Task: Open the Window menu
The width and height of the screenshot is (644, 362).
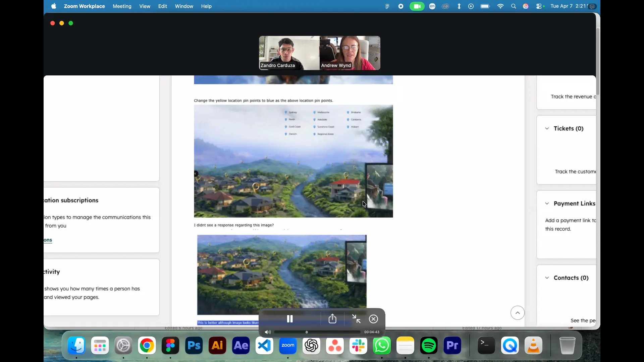Action: click(184, 6)
